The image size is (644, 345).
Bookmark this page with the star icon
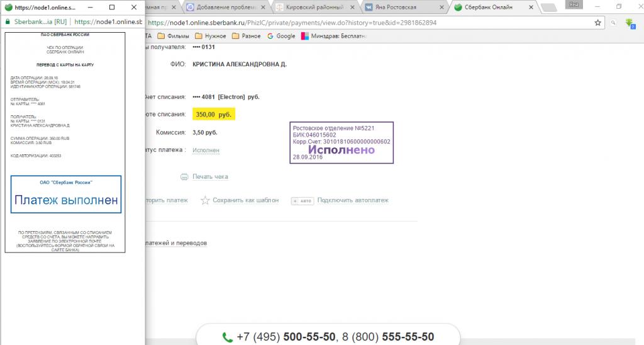(x=597, y=23)
